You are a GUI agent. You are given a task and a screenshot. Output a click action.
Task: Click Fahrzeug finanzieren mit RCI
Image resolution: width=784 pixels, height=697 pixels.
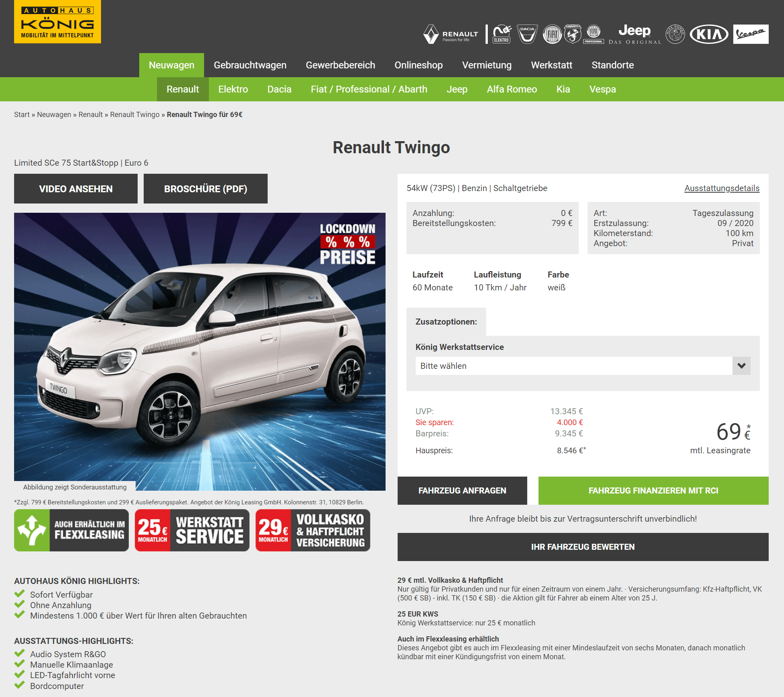click(654, 491)
